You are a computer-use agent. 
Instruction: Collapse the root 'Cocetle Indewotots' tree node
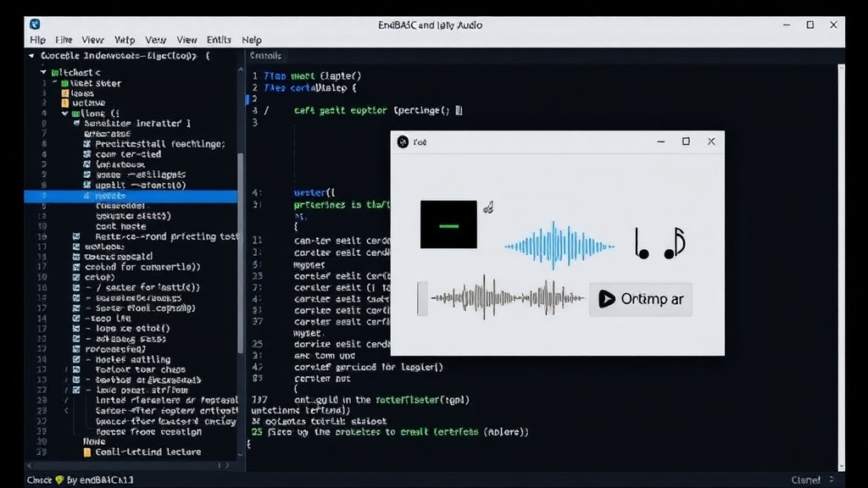(x=31, y=55)
